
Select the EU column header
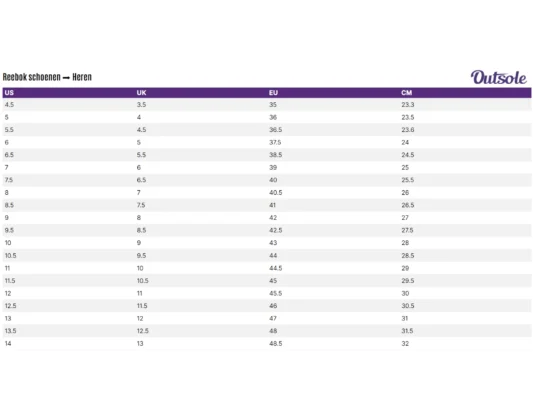tap(273, 93)
